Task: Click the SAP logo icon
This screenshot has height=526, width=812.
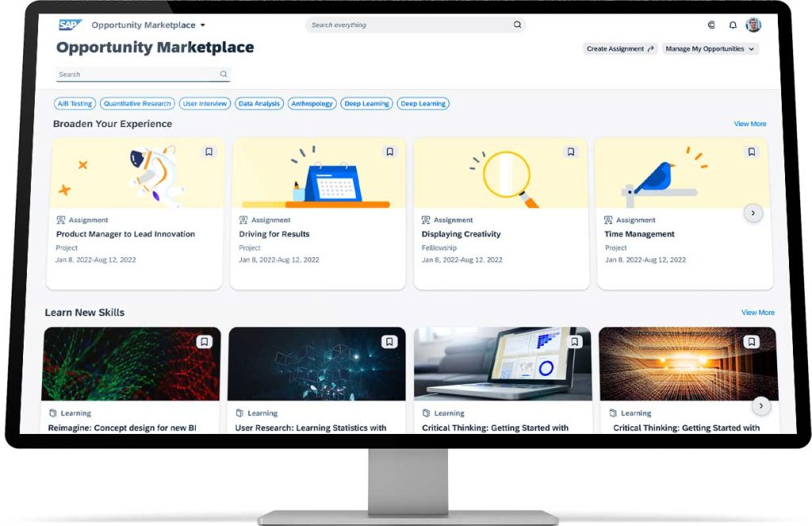Action: coord(70,25)
